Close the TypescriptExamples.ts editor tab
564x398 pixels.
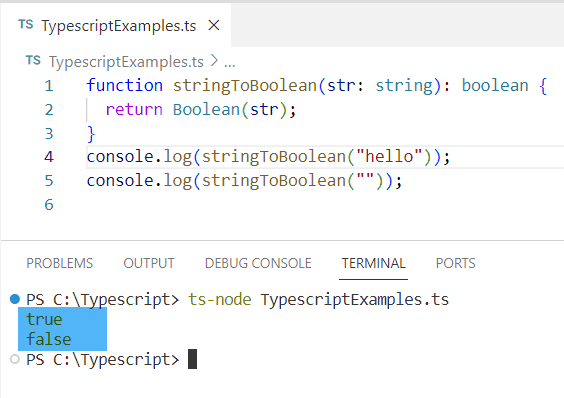[214, 26]
